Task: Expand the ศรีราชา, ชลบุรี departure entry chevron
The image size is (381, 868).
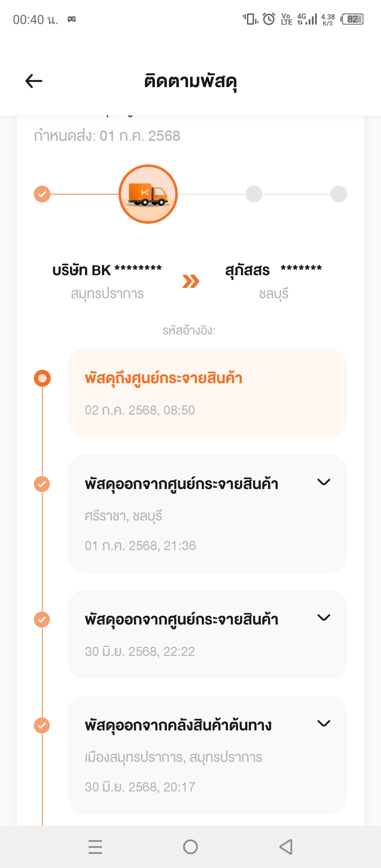Action: (324, 482)
